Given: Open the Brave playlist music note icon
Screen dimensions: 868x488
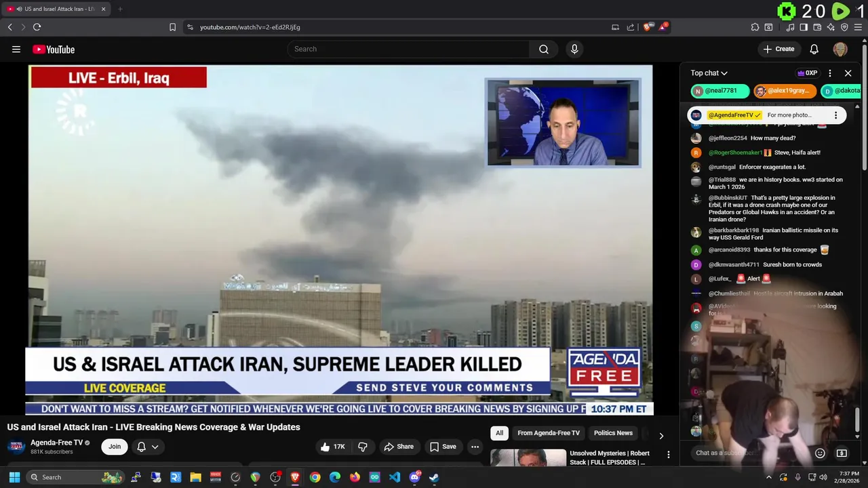Looking at the screenshot, I should pos(790,27).
